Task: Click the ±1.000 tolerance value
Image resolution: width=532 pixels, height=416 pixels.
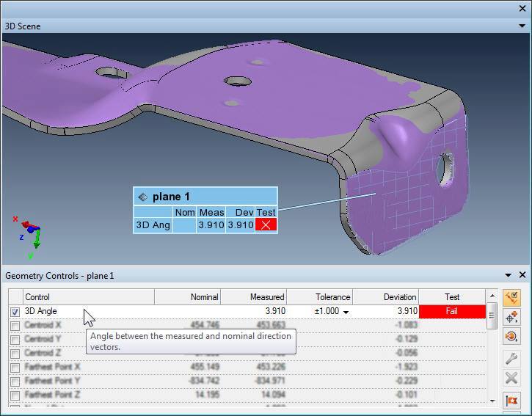Action: (x=327, y=311)
